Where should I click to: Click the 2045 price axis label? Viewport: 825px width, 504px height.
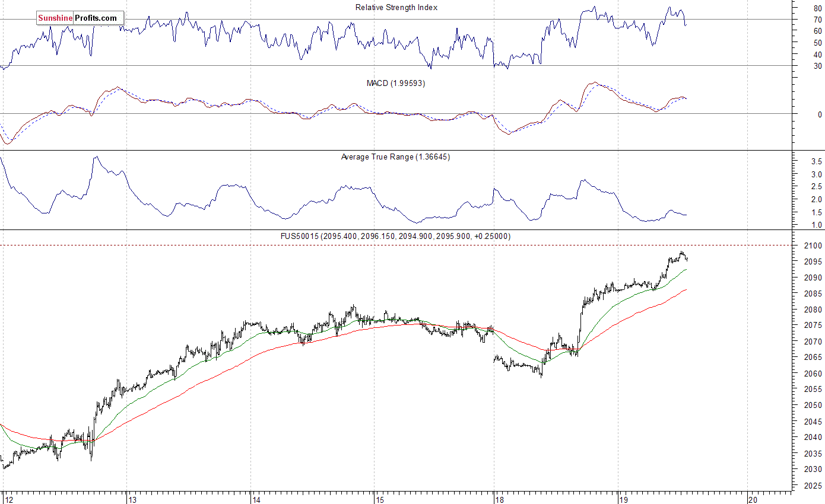(x=814, y=422)
